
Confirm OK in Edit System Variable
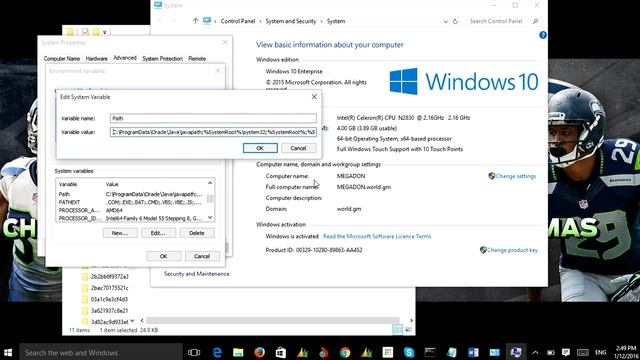(x=260, y=148)
